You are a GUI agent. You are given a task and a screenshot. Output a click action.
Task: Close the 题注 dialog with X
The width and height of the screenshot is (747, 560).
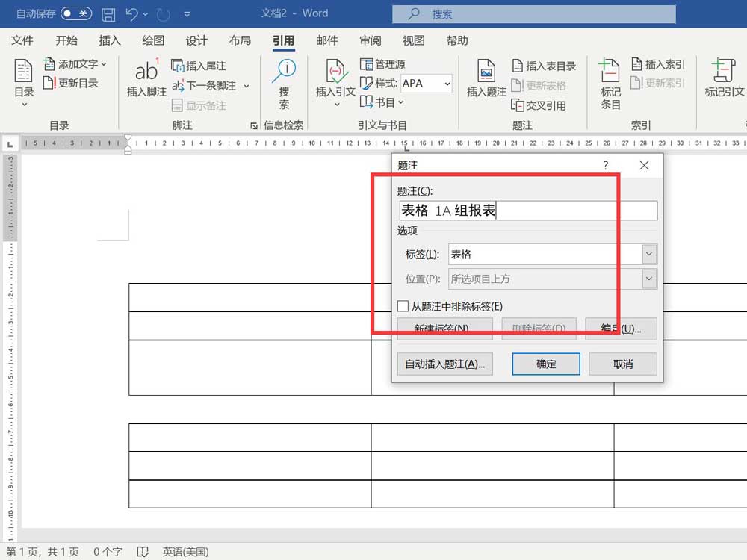point(644,165)
